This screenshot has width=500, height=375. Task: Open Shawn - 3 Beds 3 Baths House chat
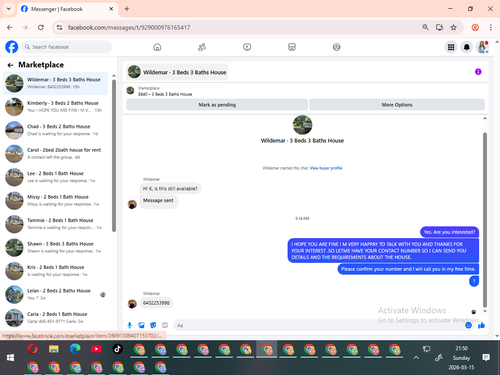click(x=55, y=247)
